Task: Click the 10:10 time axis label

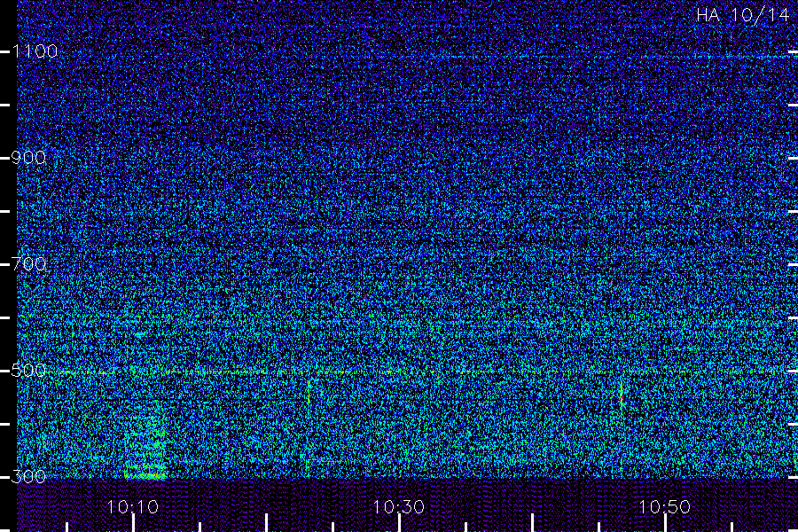Action: point(133,507)
